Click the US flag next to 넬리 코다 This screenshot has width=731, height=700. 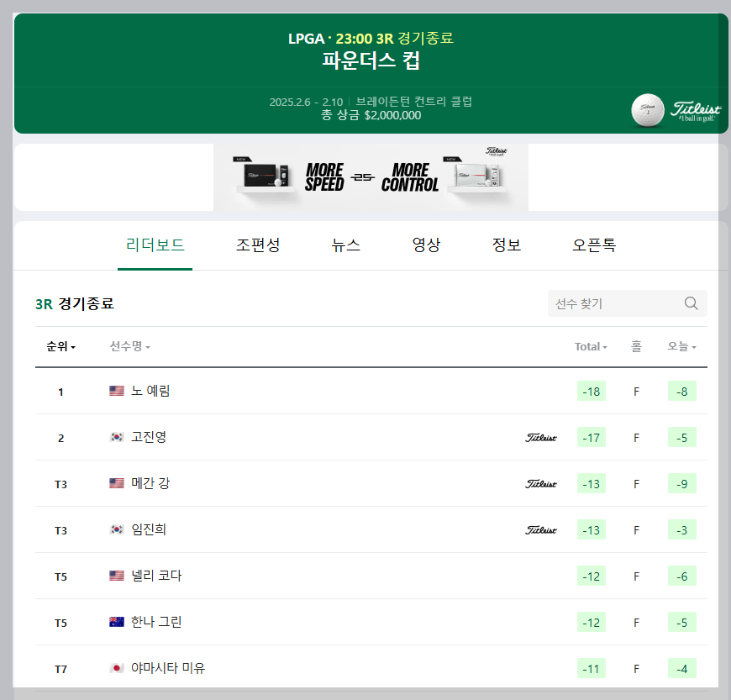117,576
